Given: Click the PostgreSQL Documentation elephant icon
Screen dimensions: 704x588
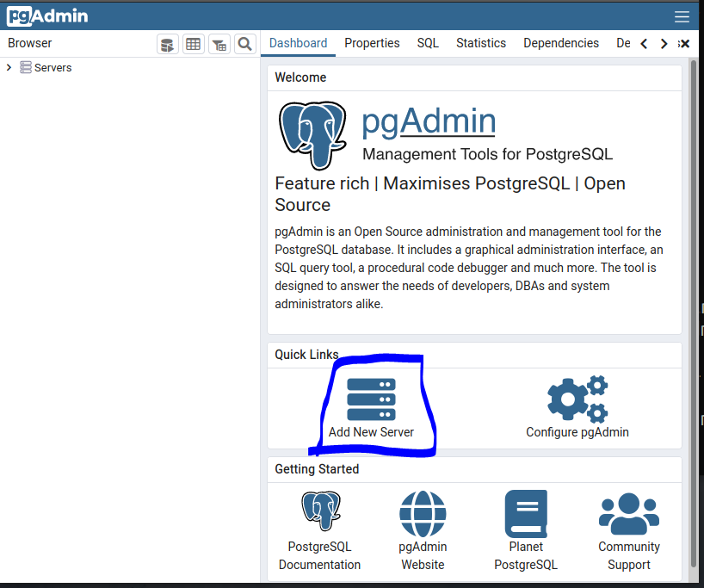Looking at the screenshot, I should (x=320, y=511).
